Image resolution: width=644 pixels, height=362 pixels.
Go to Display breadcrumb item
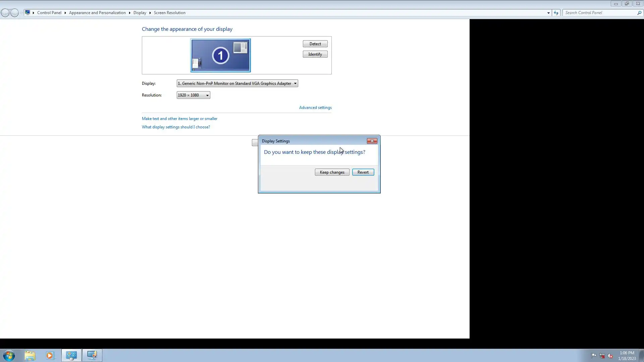pos(140,13)
